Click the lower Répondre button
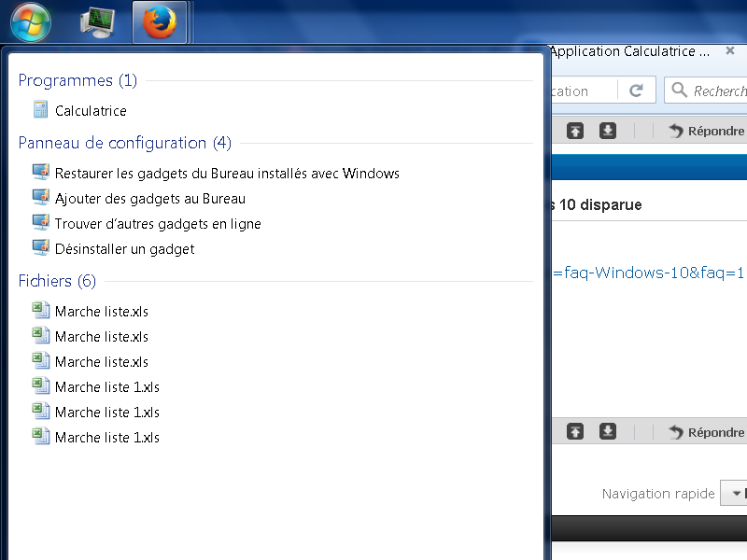Viewport: 747px width, 560px height. coord(707,432)
